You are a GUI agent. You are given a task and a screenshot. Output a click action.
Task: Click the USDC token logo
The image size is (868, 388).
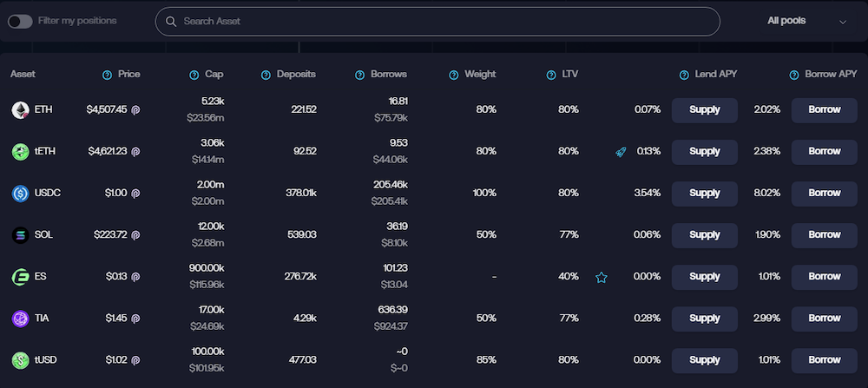coord(21,194)
